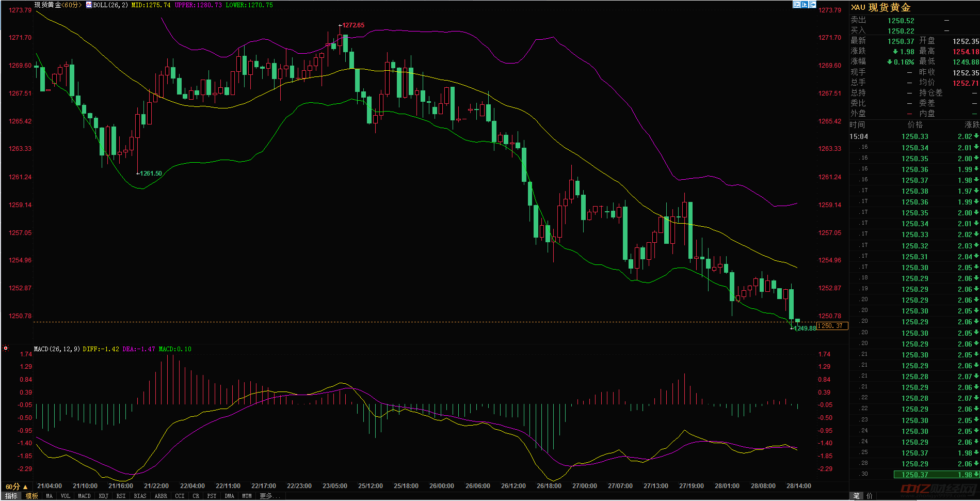Viewport: 980px width, 501px height.
Task: Choose the BIAS indicator
Action: (140, 496)
